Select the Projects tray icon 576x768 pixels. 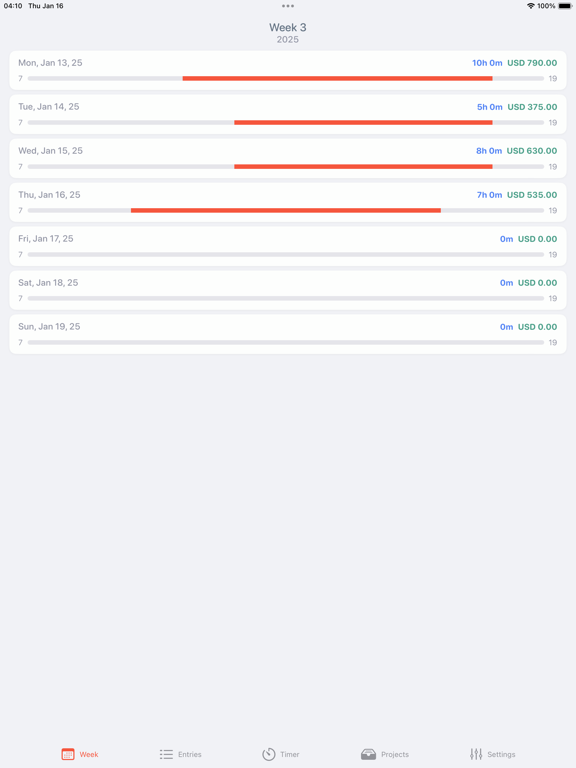pos(368,754)
